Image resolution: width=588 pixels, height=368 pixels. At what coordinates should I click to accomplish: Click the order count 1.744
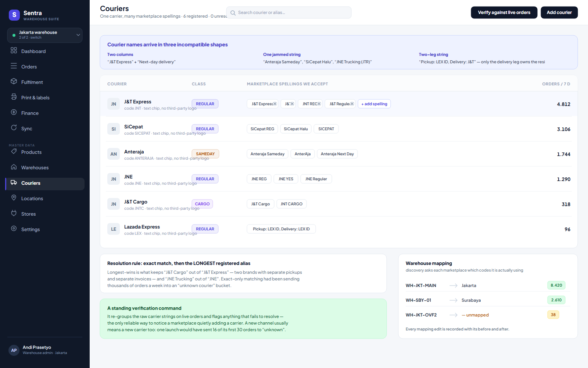click(563, 154)
